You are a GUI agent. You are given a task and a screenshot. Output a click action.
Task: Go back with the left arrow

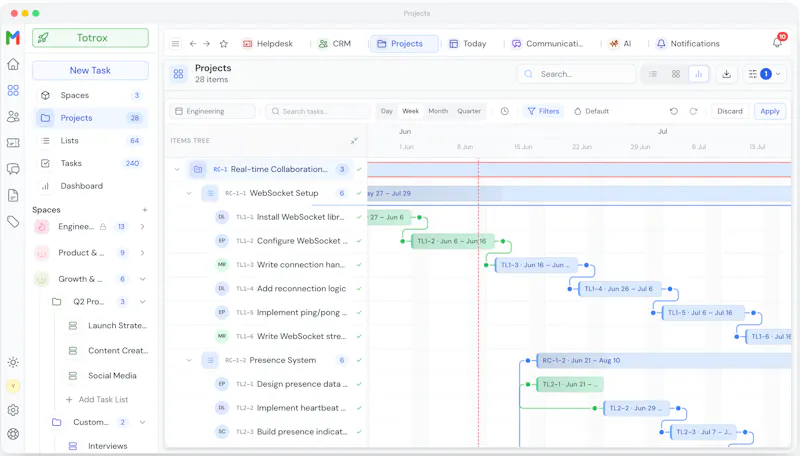193,44
